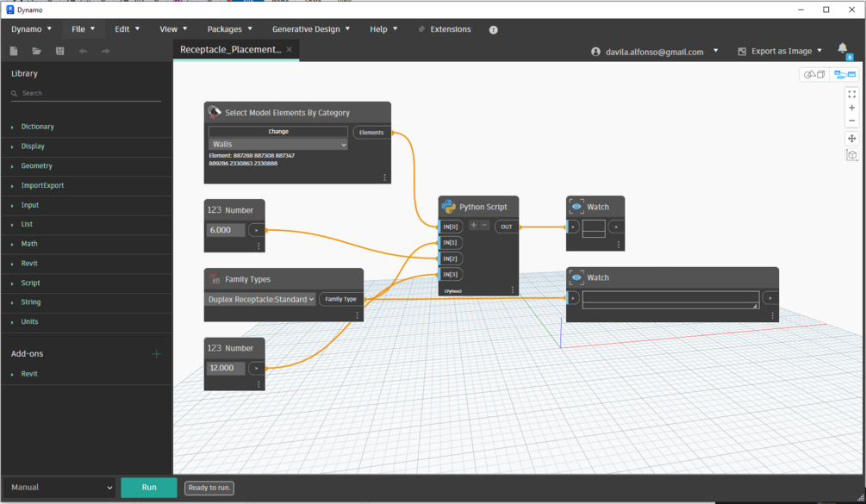Create a new file with the toolbar icon
The width and height of the screenshot is (866, 504).
pyautogui.click(x=14, y=52)
